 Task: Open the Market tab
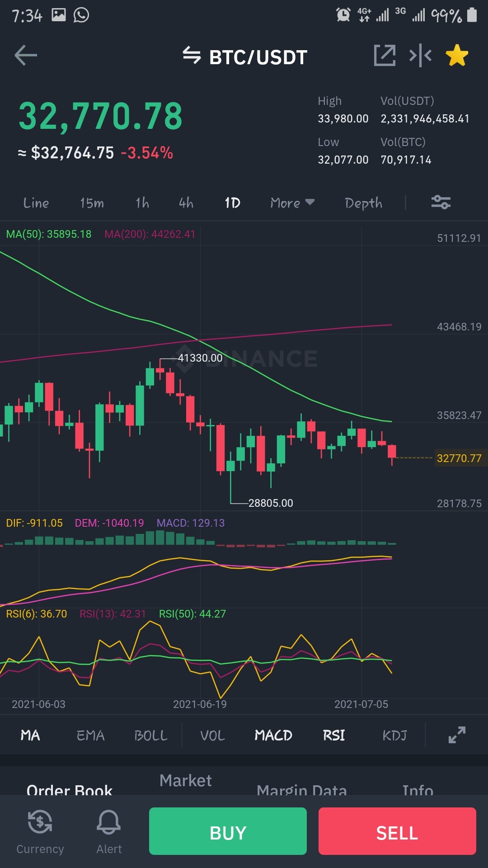click(186, 781)
